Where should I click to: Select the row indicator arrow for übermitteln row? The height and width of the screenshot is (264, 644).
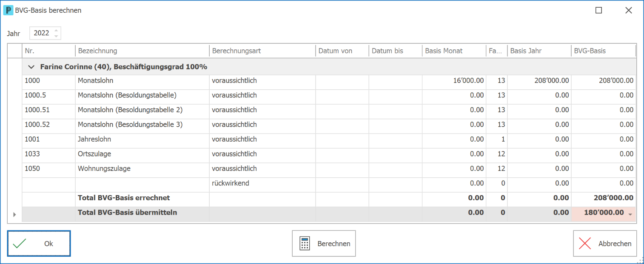[x=15, y=214]
